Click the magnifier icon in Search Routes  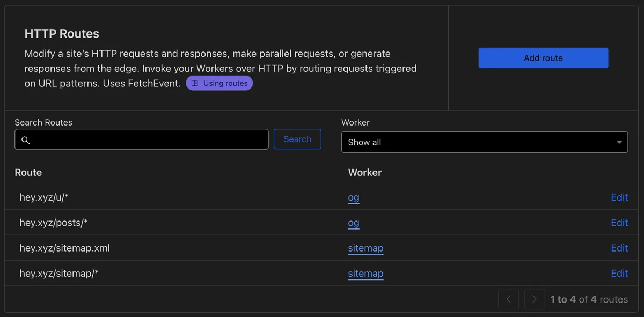tap(25, 140)
